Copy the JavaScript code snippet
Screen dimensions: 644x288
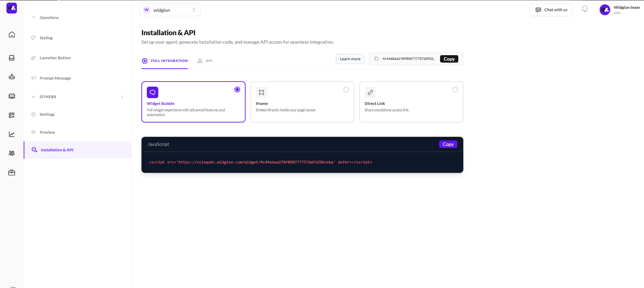[448, 144]
